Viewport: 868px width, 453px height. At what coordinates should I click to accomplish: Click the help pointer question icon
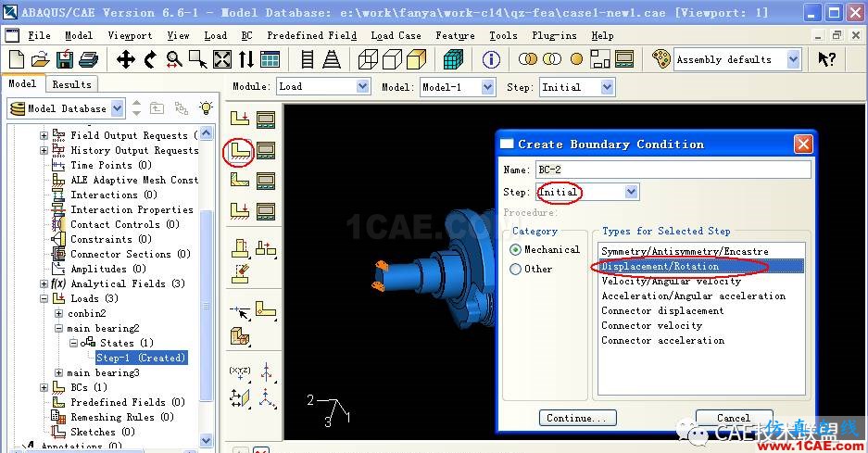point(826,58)
